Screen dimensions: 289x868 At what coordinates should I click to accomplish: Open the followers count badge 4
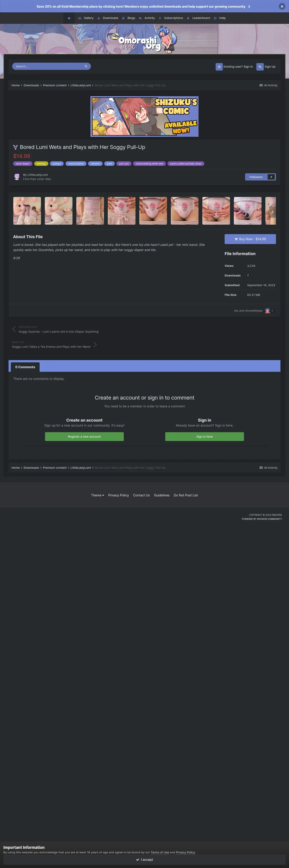[x=271, y=177]
